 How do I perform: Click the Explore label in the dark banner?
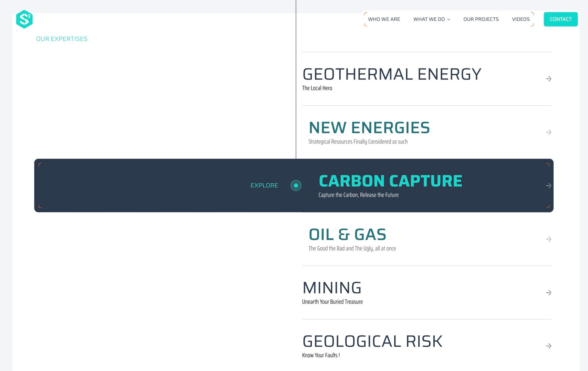(x=264, y=185)
